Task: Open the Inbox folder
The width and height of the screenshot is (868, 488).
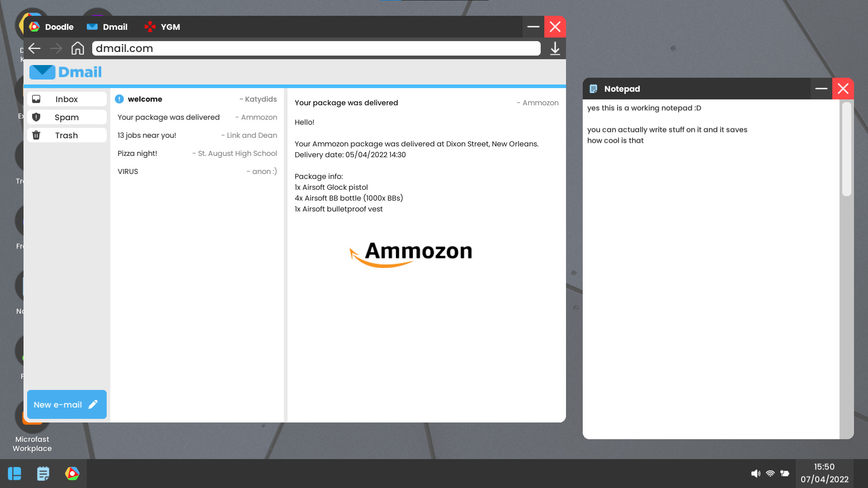Action: (66, 99)
